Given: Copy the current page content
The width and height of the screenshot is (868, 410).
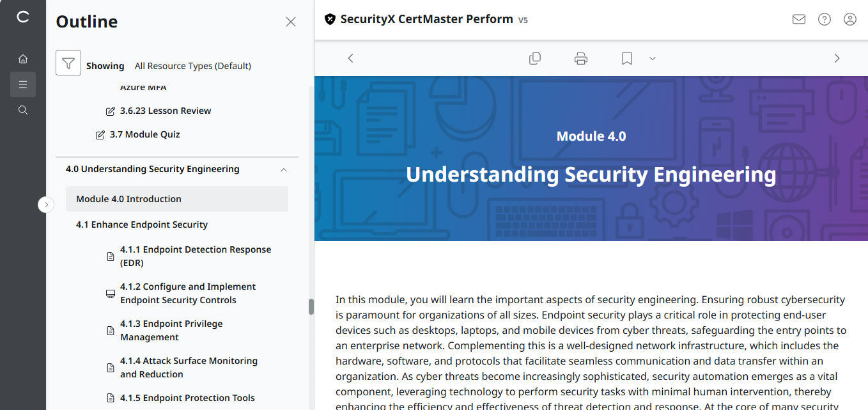Looking at the screenshot, I should click(x=535, y=58).
